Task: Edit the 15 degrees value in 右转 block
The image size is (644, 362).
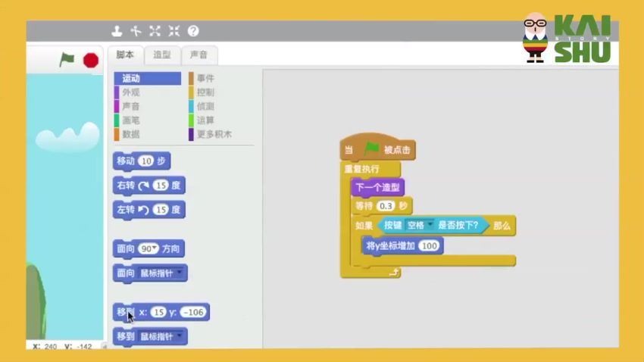Action: [x=161, y=186]
